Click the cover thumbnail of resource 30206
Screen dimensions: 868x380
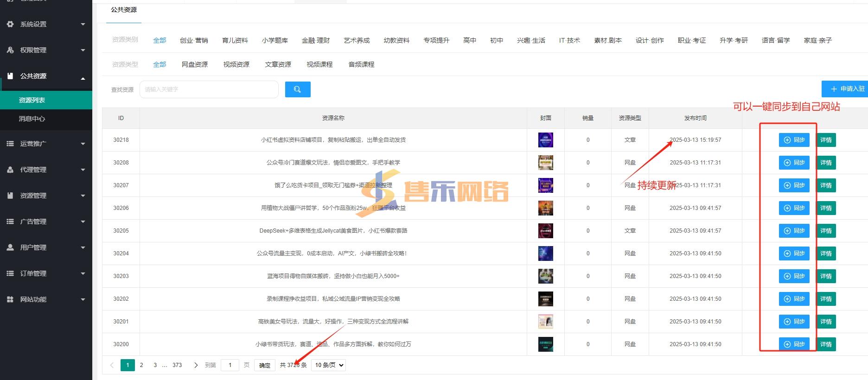[545, 208]
